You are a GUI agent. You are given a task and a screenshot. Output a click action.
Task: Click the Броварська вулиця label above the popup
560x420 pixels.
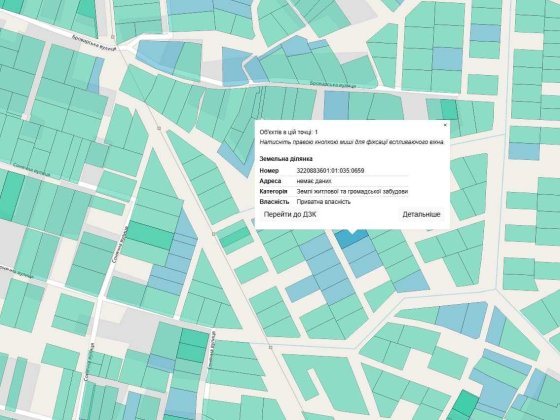(333, 85)
